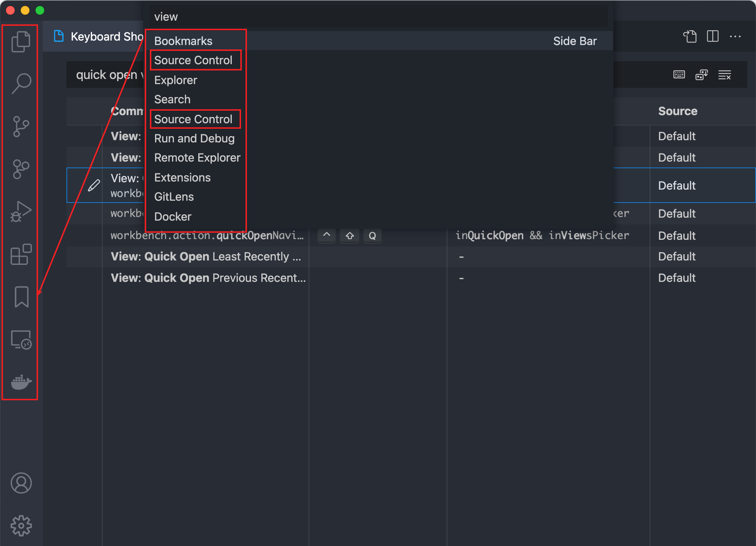The height and width of the screenshot is (546, 756).
Task: Open the Manage gear icon
Action: click(21, 525)
